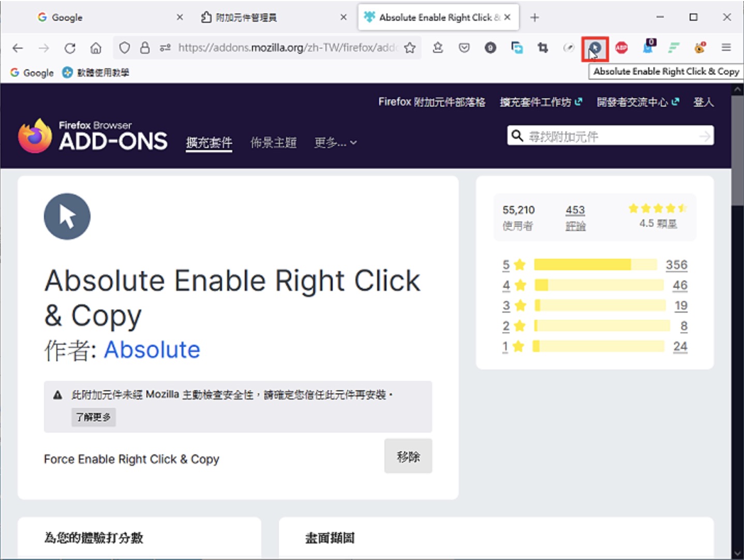Go back to the previous page

pos(18,48)
